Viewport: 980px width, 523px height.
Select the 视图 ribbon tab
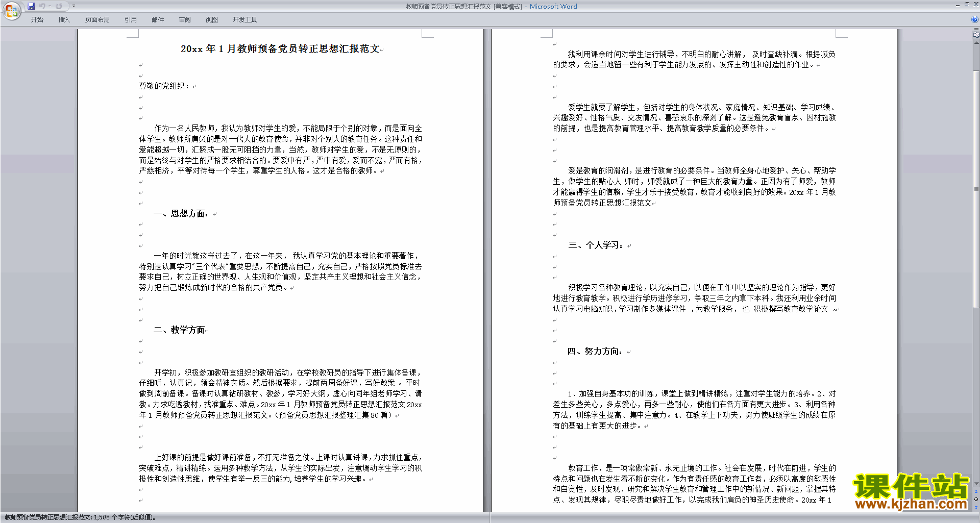click(x=211, y=20)
